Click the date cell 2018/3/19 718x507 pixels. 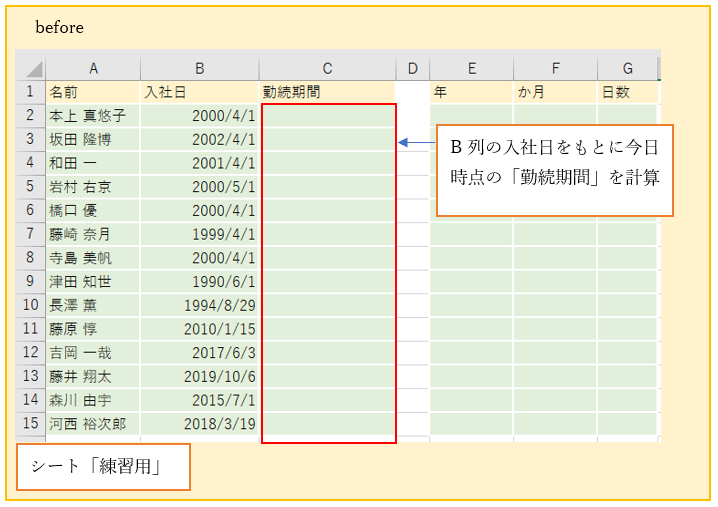[x=200, y=424]
